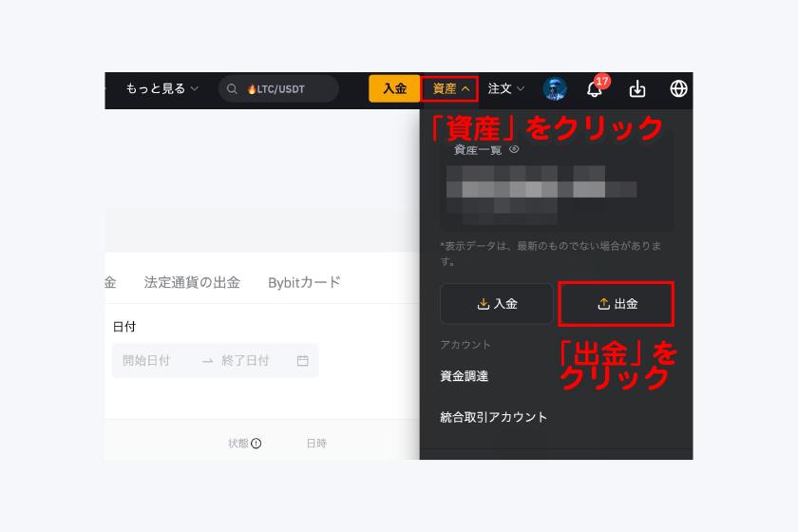Click the 状態 column header
798x532 pixels.
click(x=238, y=444)
